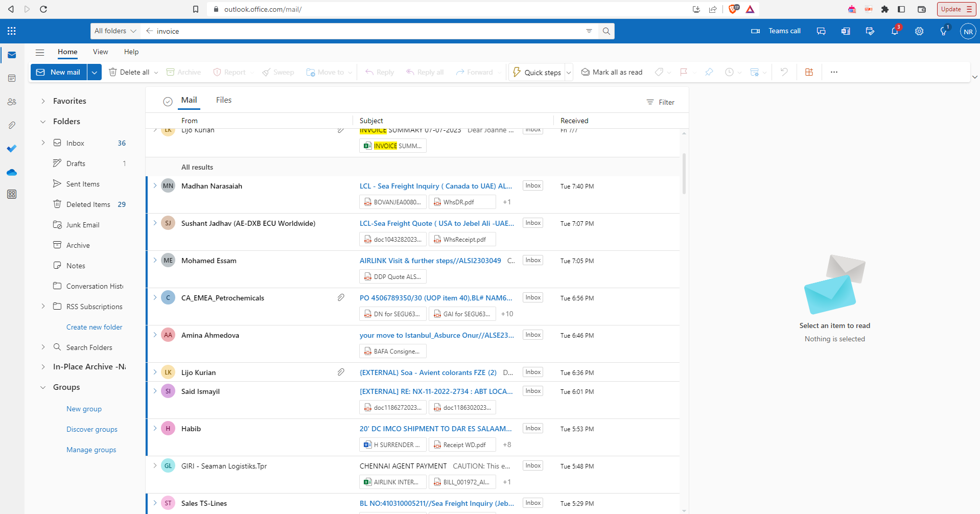Select GIRI Seaman Logistiks message via avatar
Image resolution: width=980 pixels, height=514 pixels.
[168, 466]
